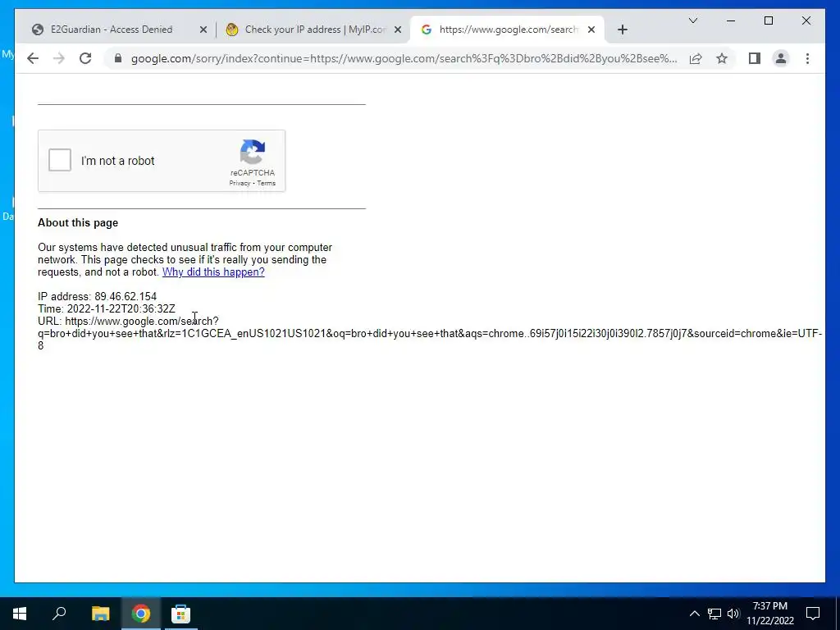Go back to previous page
This screenshot has height=630, width=840.
click(x=33, y=58)
